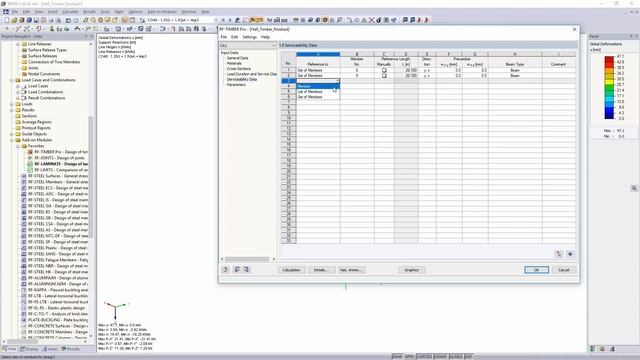Viewport: 640px width, 360px height.
Task: Confirm the dialog with the OK button
Action: (x=536, y=270)
